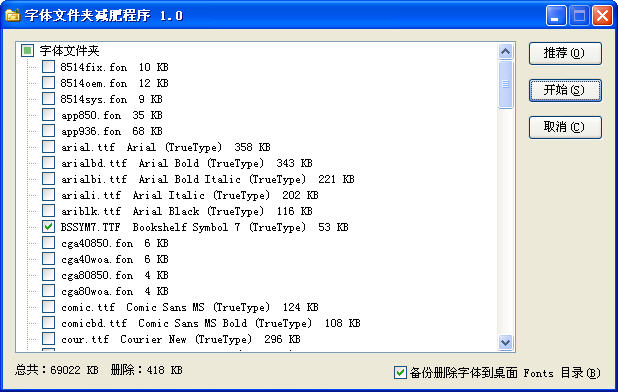Click the folder icon in the title bar
This screenshot has height=392, width=618.
click(x=12, y=15)
